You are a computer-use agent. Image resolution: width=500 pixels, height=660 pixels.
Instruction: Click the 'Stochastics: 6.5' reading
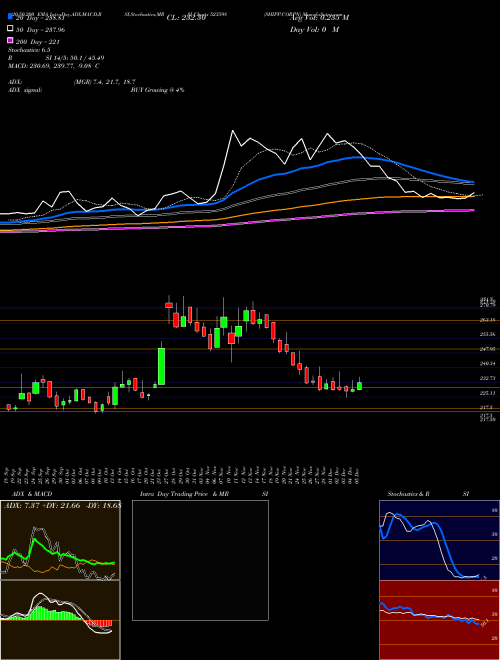click(29, 50)
